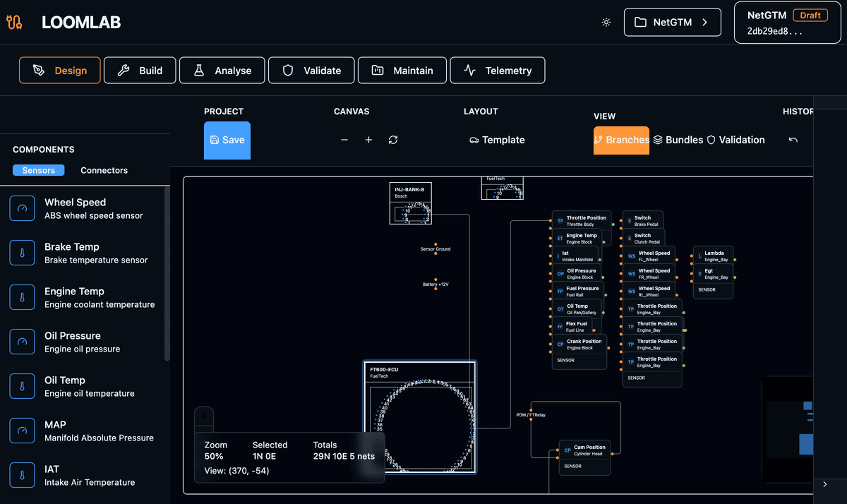Click the IAT sensor icon
Viewport: 847px width, 504px height.
[22, 475]
